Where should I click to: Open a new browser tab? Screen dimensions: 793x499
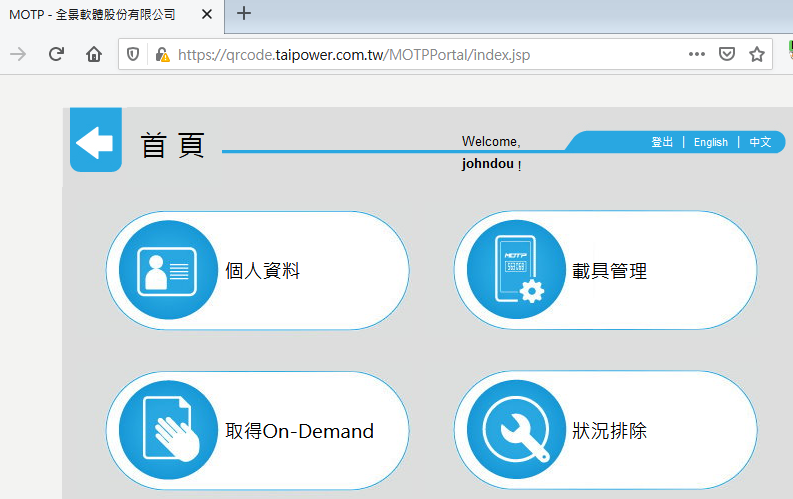[244, 14]
